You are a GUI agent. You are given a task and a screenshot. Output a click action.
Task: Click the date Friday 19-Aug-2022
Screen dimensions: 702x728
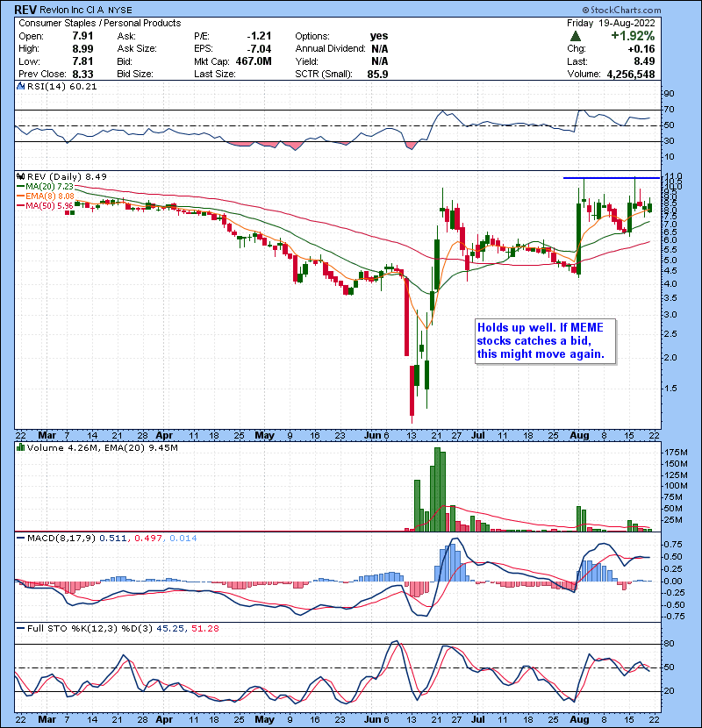[611, 23]
